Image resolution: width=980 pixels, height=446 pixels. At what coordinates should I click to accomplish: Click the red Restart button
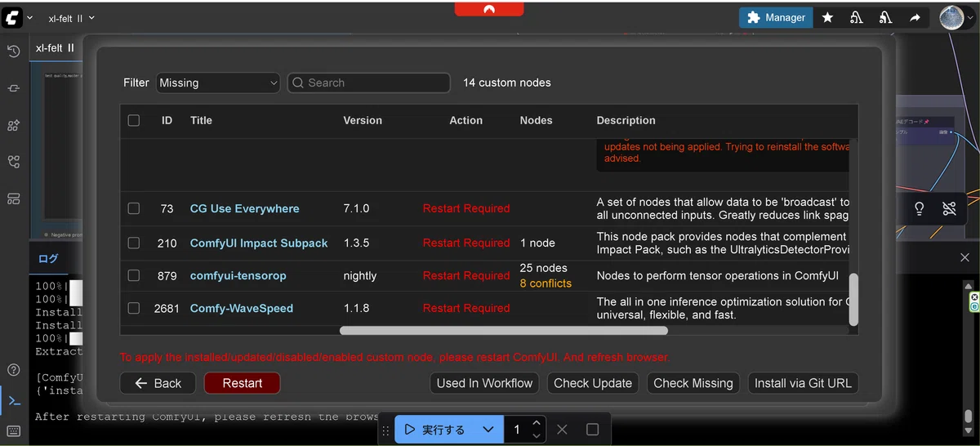pyautogui.click(x=242, y=383)
